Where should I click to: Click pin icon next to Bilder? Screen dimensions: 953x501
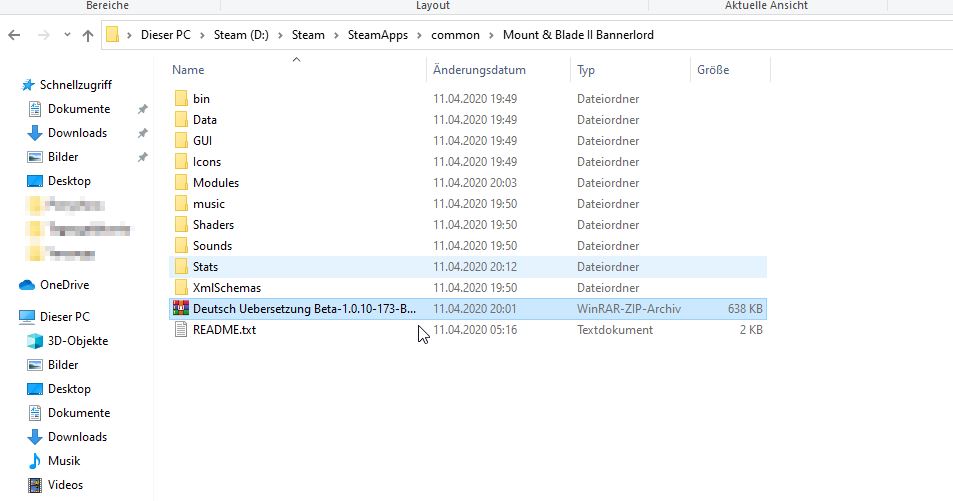tap(142, 157)
